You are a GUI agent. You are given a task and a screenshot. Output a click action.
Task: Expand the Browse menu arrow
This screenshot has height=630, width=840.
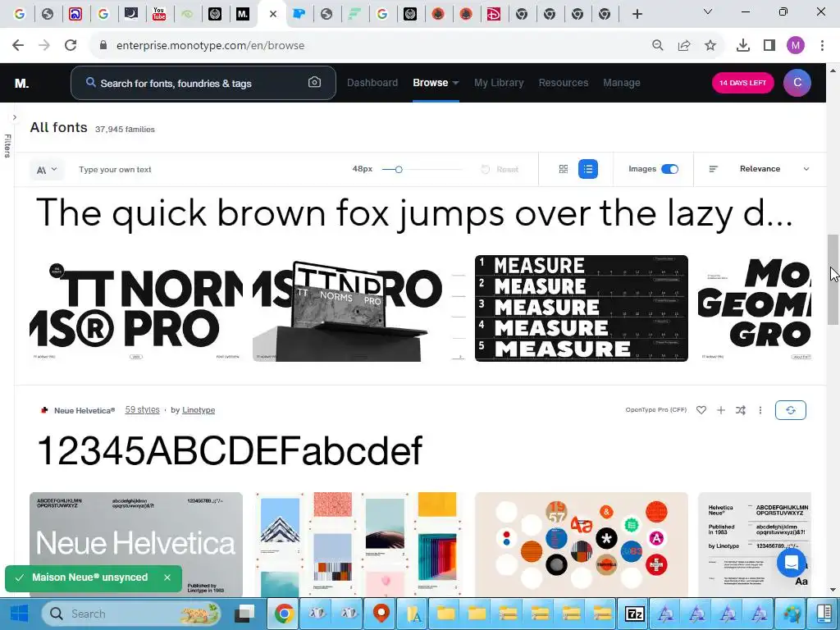455,83
